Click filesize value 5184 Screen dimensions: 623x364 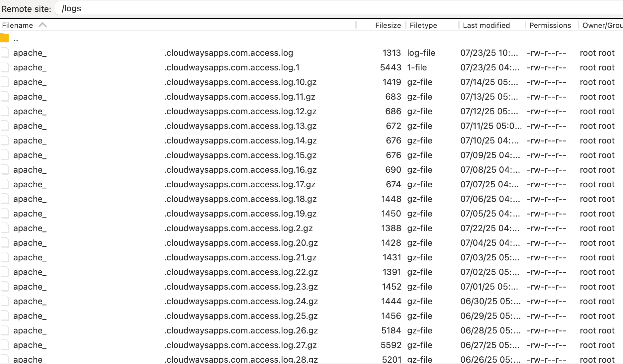click(391, 330)
